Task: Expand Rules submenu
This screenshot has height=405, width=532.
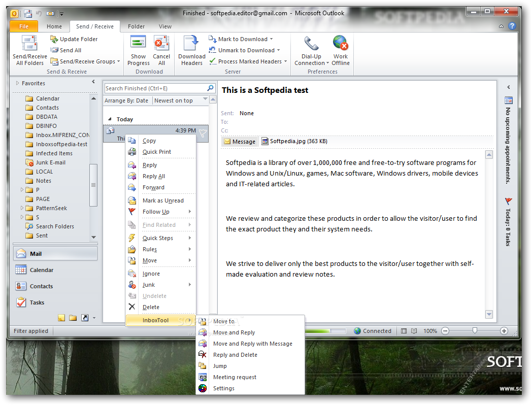Action: point(161,249)
